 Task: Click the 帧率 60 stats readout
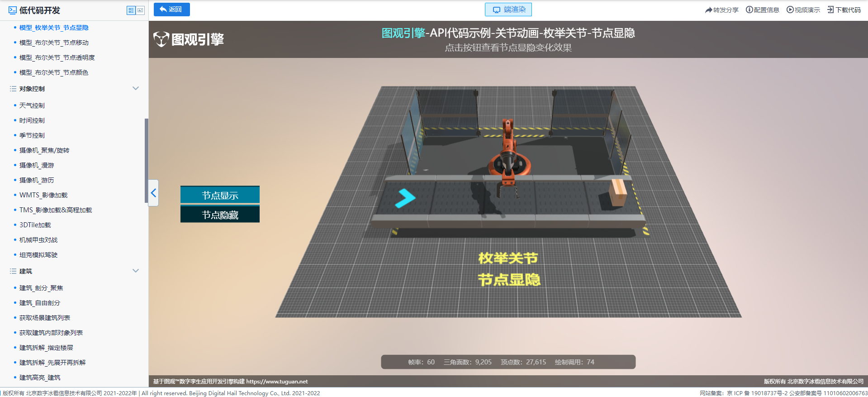coord(421,362)
